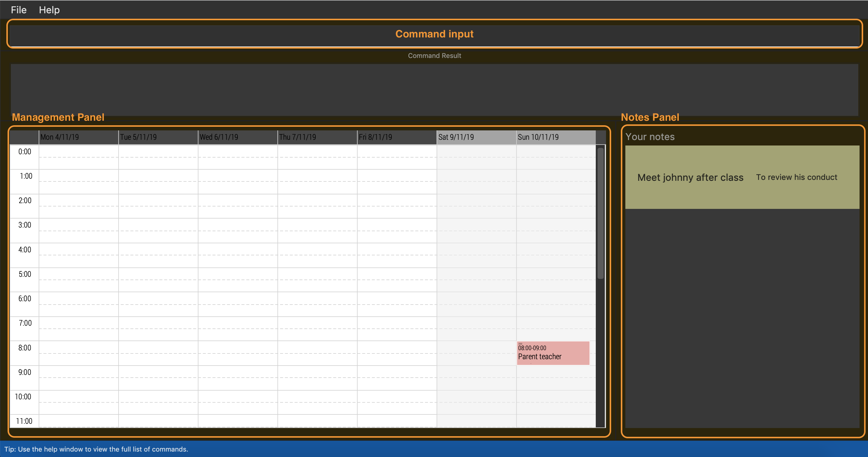Click the help window tip in status bar

pos(96,449)
